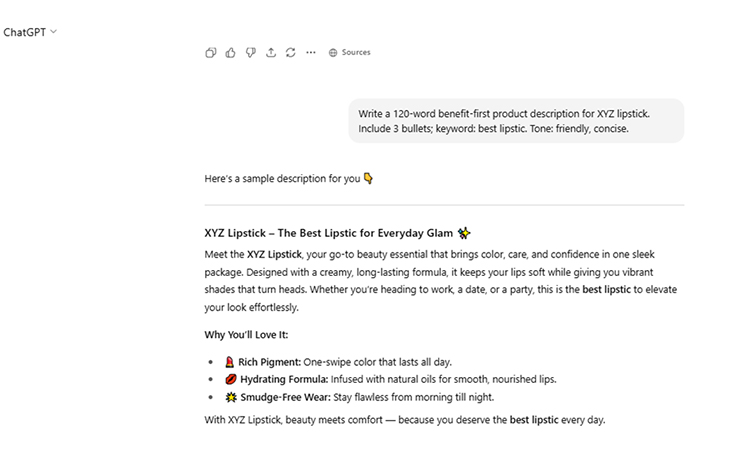Click the lips emoji beside Hydrating Formula
The image size is (750, 450).
[x=229, y=379]
